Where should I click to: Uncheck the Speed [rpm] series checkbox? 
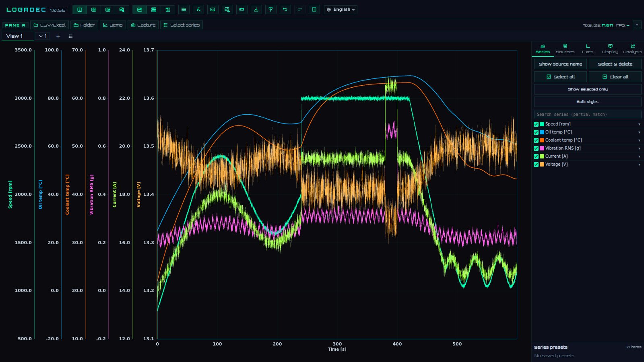pos(536,124)
